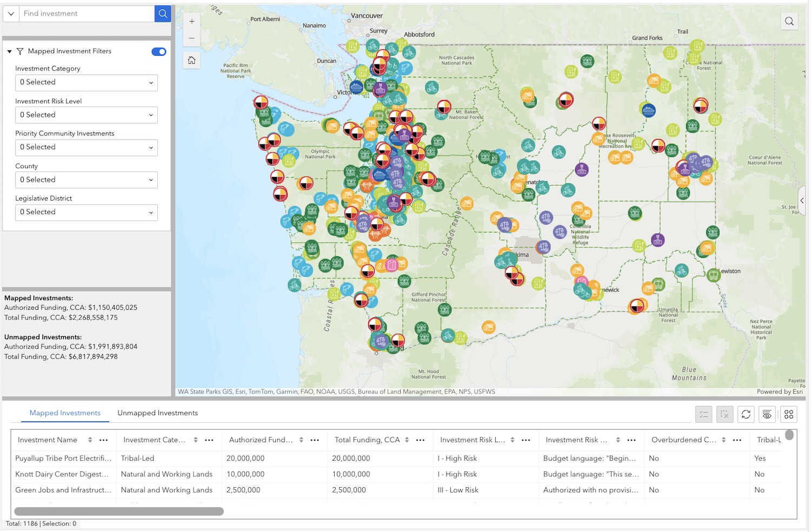
Task: Open the map search magnifier tool
Action: (x=789, y=21)
